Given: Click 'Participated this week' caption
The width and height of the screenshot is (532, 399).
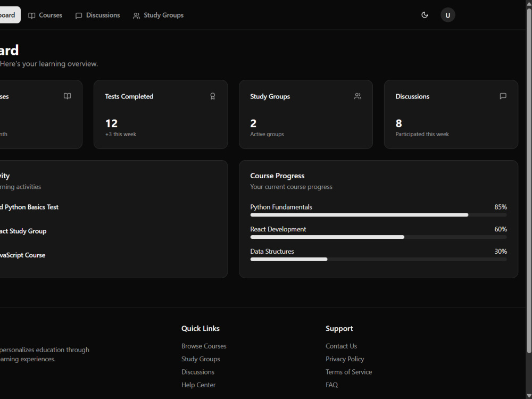Looking at the screenshot, I should (422, 135).
